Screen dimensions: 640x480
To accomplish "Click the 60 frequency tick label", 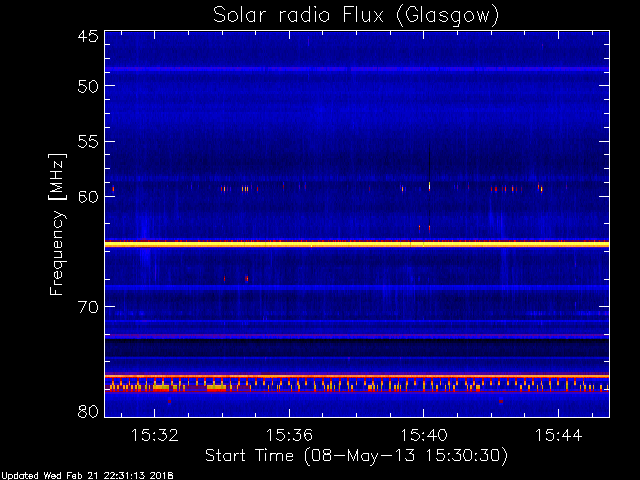I will (x=88, y=197).
